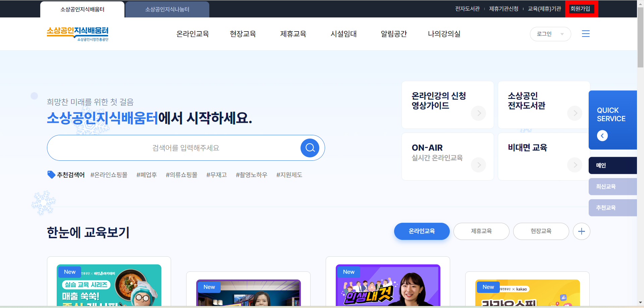Expand more categories with the plus button
This screenshot has width=644, height=308.
[x=582, y=231]
